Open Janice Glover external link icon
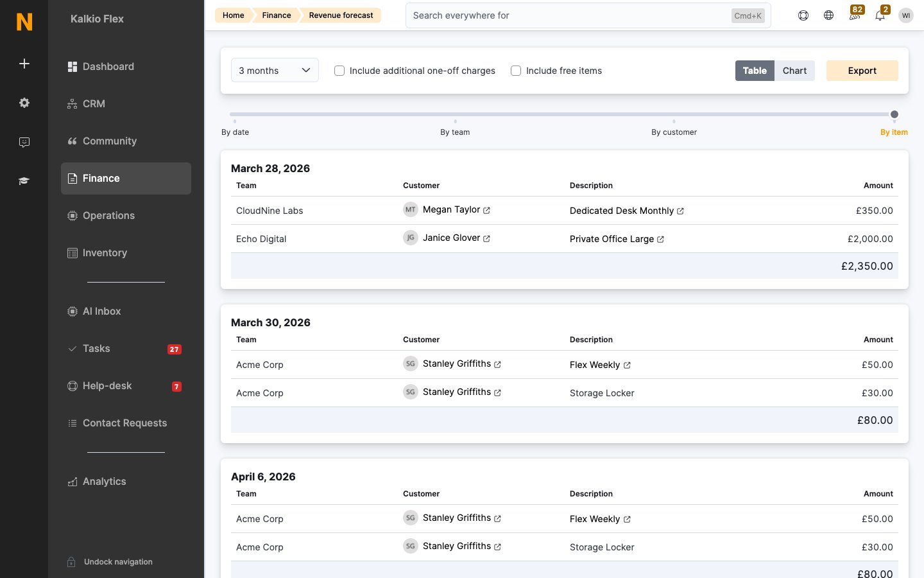This screenshot has width=924, height=578. [486, 239]
